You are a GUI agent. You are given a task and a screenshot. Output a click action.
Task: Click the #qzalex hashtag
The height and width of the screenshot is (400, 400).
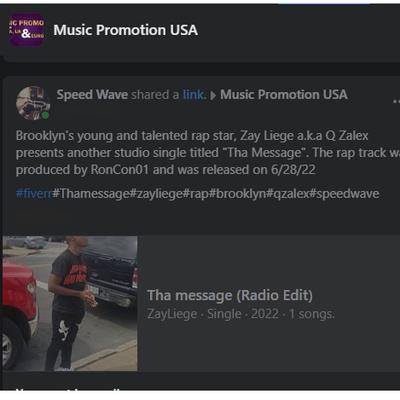287,194
